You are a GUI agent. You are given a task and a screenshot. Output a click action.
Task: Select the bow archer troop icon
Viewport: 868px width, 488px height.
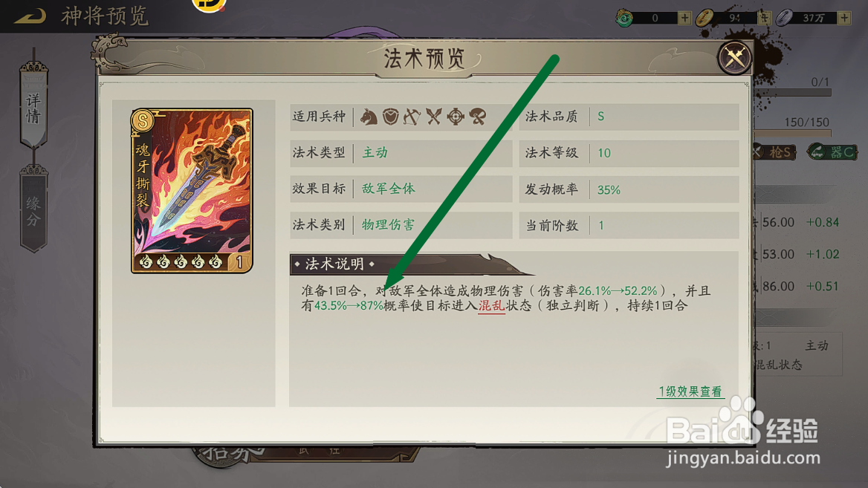tap(412, 117)
